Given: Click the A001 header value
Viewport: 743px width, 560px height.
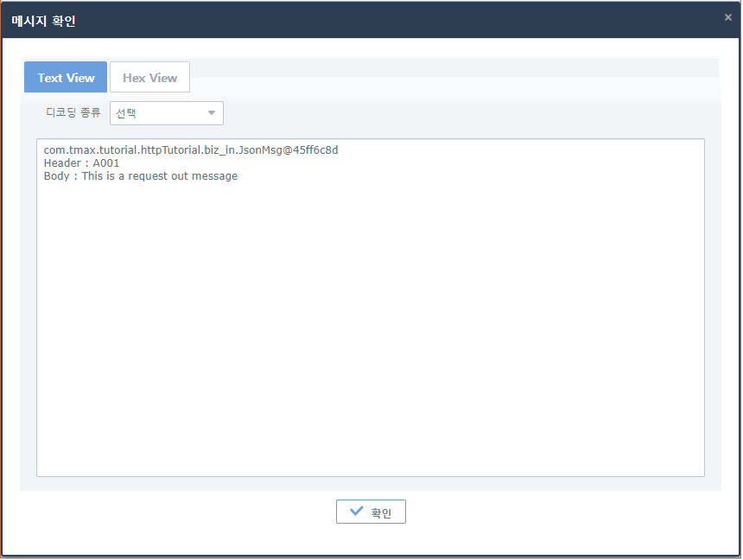Looking at the screenshot, I should tap(106, 163).
